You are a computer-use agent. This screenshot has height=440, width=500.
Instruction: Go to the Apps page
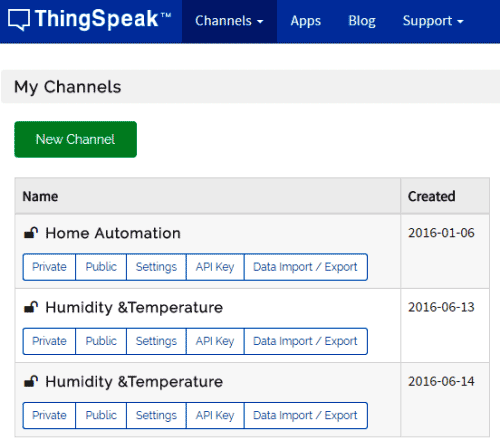click(305, 21)
